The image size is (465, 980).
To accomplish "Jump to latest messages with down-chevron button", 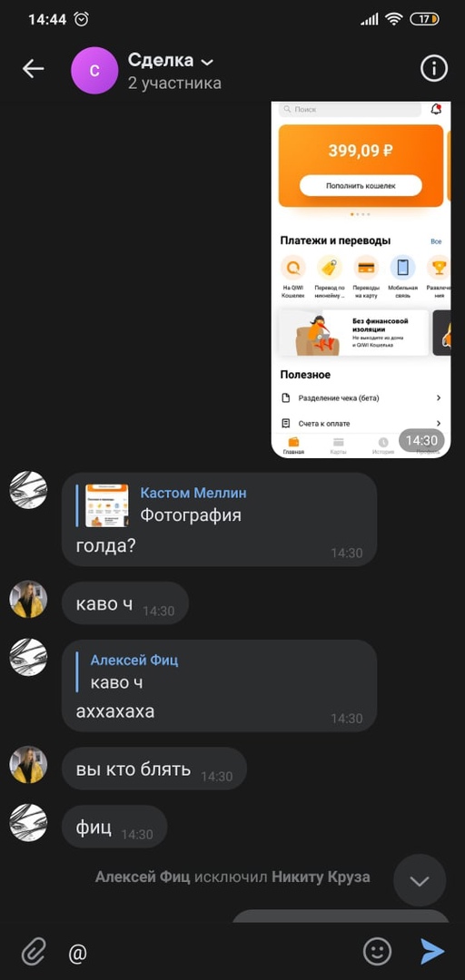I will coord(420,880).
